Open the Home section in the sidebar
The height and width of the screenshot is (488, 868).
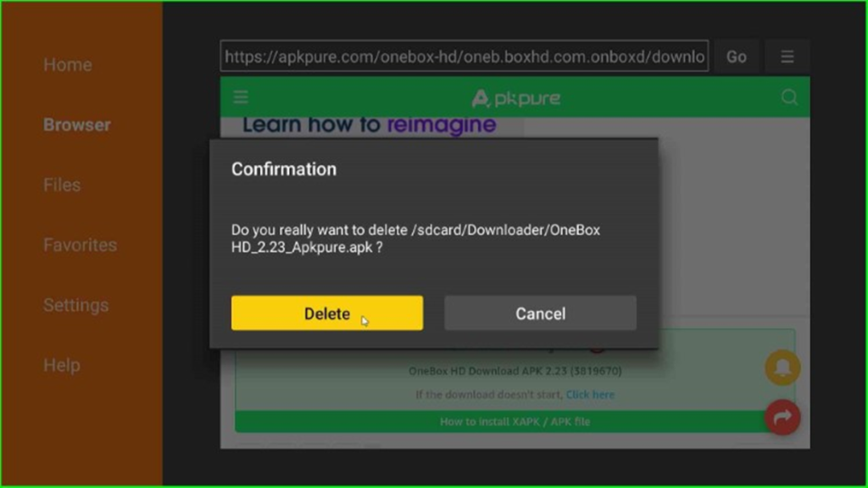click(x=68, y=64)
